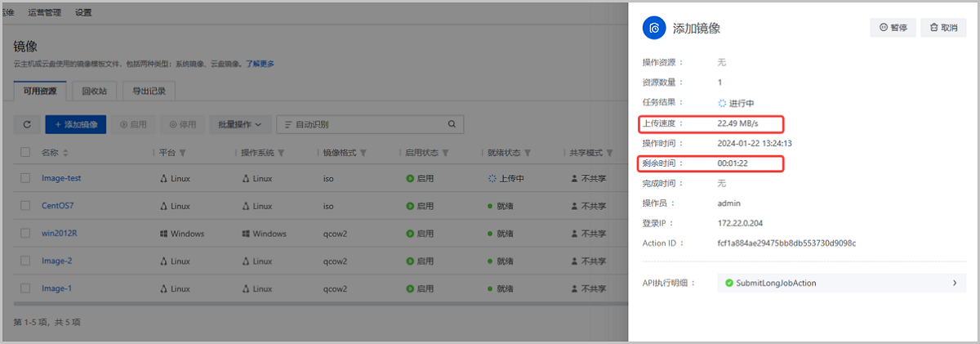This screenshot has width=980, height=344.
Task: Toggle the select-all header checkbox
Action: 25,153
